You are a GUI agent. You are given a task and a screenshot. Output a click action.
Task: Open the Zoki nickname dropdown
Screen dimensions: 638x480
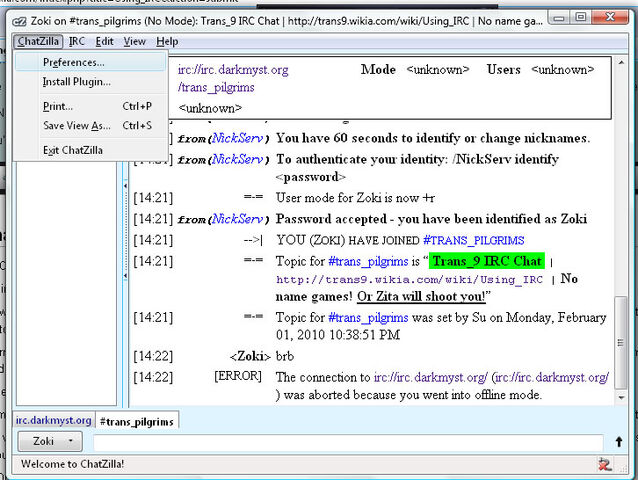(50, 441)
